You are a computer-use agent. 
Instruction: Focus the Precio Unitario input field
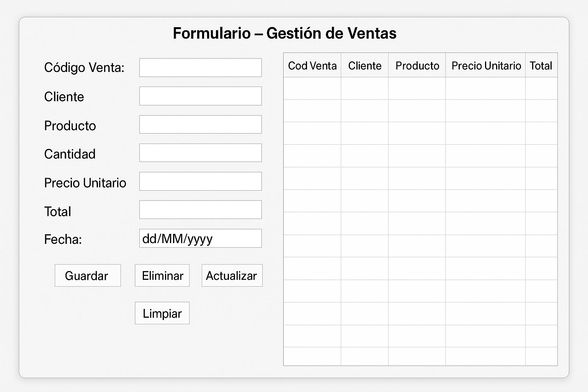click(200, 181)
